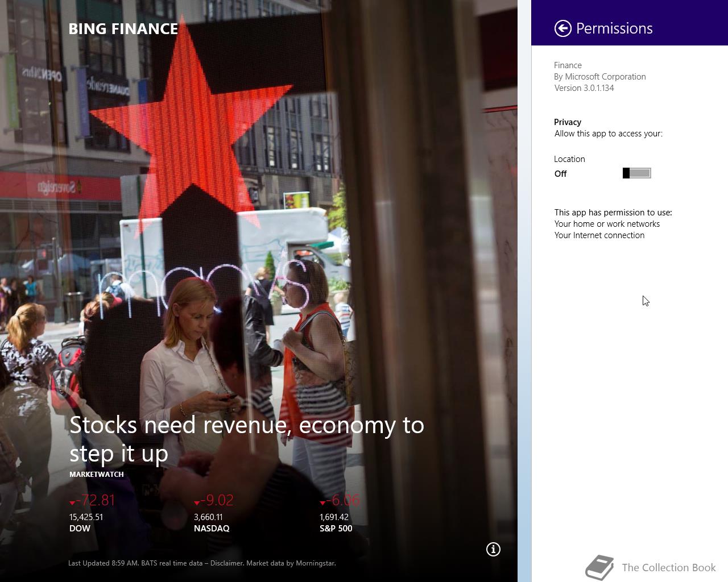
Task: Click the Privacy section heading
Action: click(x=568, y=122)
